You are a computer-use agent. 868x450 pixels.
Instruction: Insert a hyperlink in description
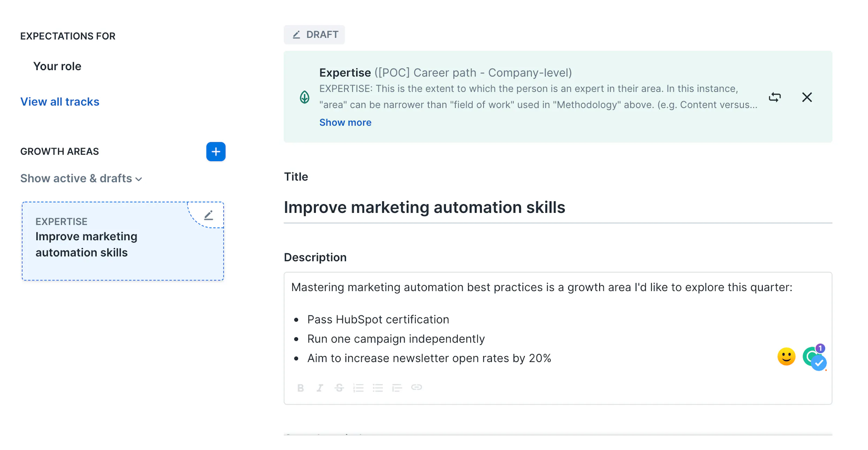tap(417, 387)
